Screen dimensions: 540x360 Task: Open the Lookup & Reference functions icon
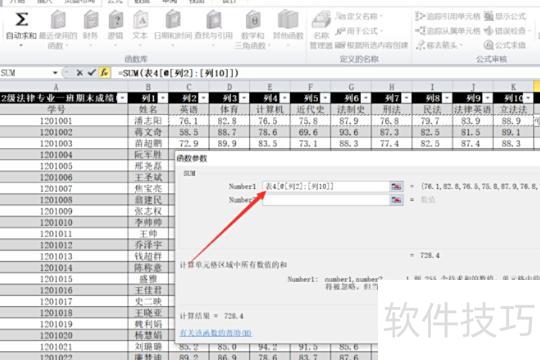[x=214, y=20]
